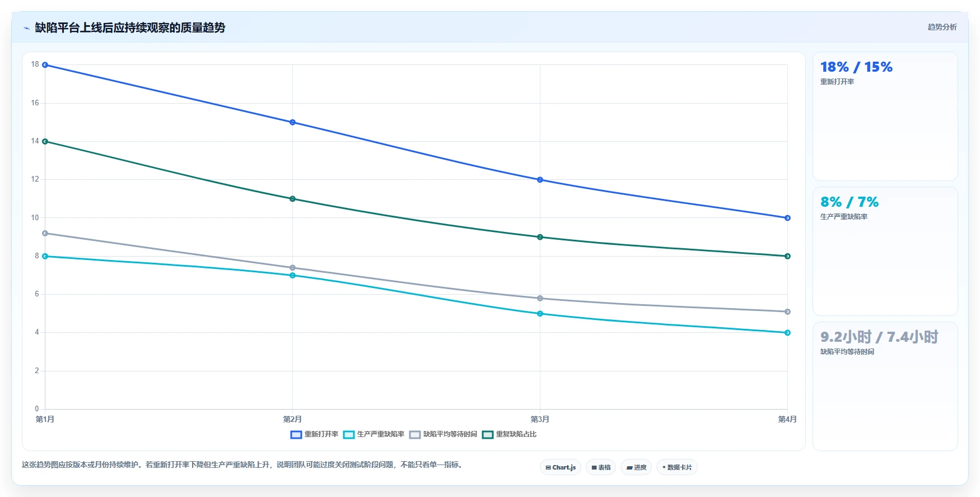This screenshot has height=497, width=980.
Task: Click the 第3月 x-axis label
Action: 540,419
